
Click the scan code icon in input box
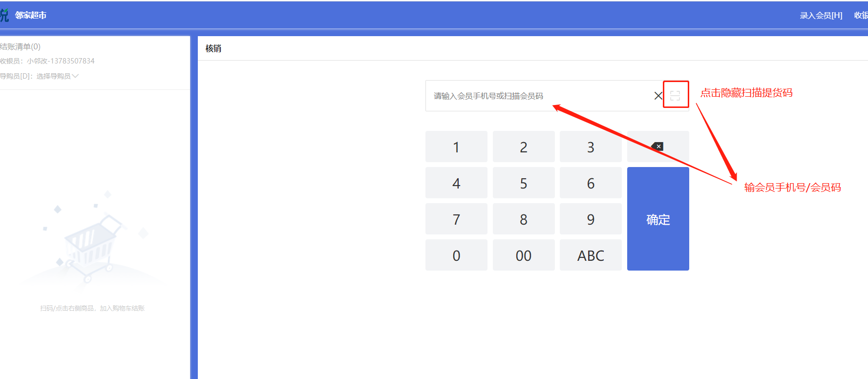pyautogui.click(x=675, y=96)
